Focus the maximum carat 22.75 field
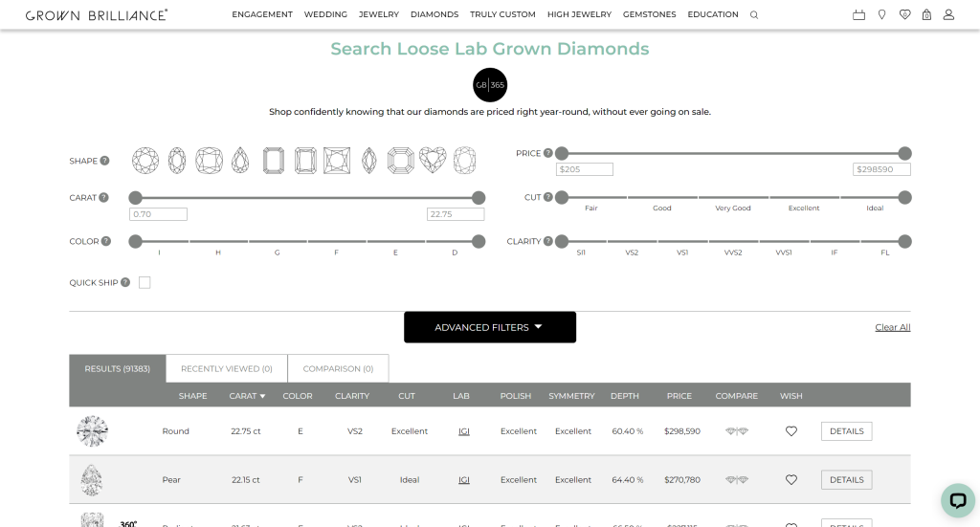Screen dimensions: 980x527 [x=456, y=214]
